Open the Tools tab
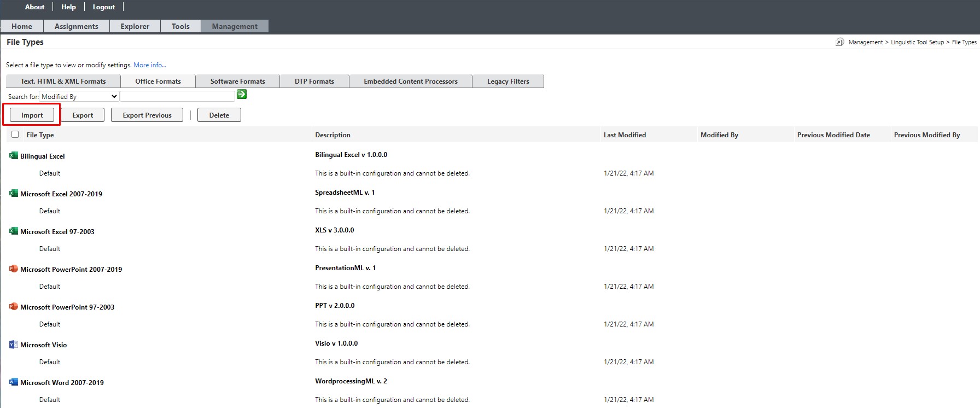The height and width of the screenshot is (408, 980). click(180, 26)
